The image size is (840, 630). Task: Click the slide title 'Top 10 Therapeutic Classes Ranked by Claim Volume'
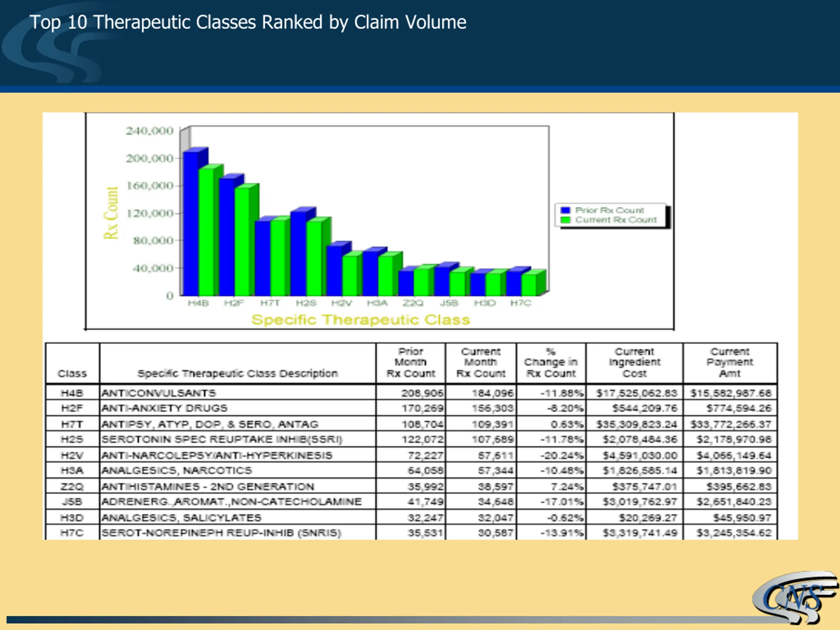click(x=248, y=22)
